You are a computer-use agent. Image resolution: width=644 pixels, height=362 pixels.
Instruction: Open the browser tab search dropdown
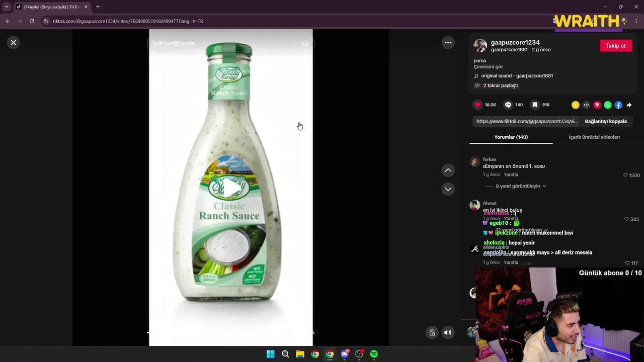(7, 7)
